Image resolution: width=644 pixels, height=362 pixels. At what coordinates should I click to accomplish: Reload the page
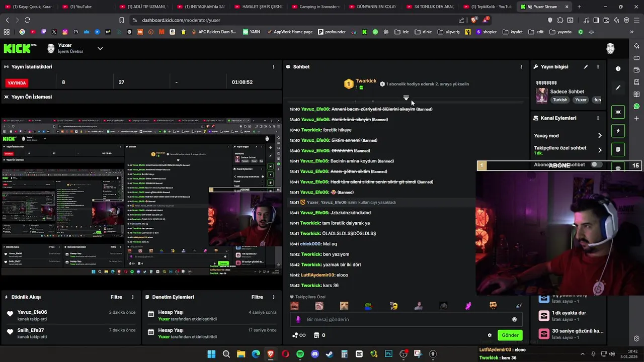(x=27, y=20)
